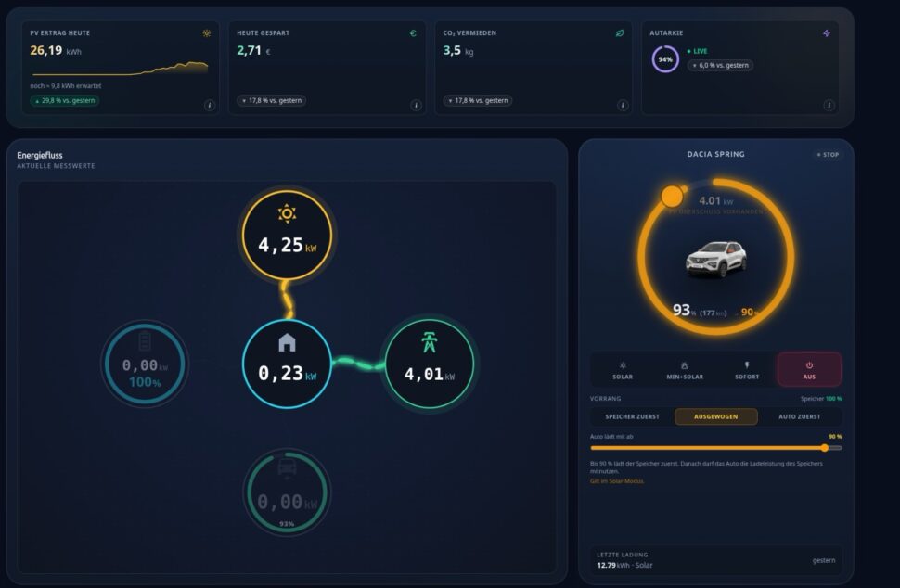Click the house icon in the 0,23 kW node

(287, 342)
